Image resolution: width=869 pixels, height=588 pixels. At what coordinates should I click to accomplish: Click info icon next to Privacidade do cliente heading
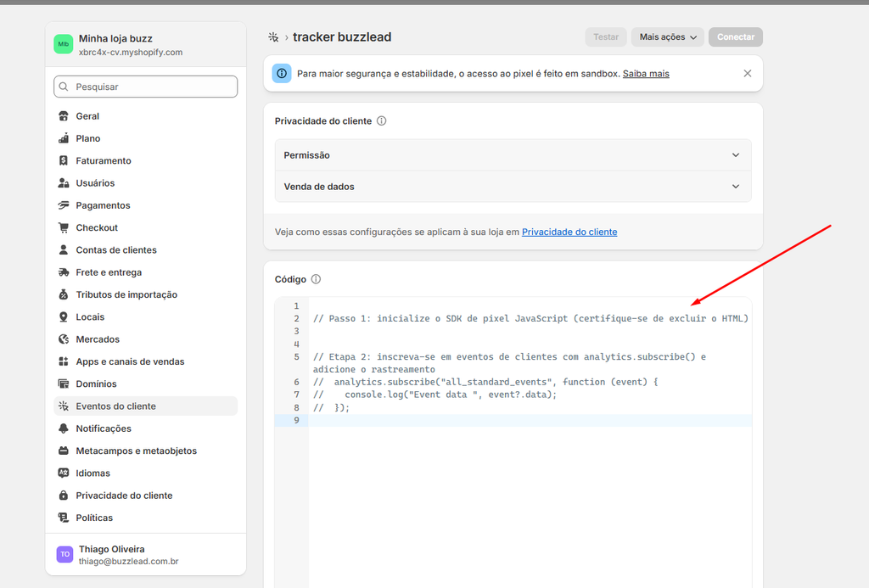[x=381, y=120]
